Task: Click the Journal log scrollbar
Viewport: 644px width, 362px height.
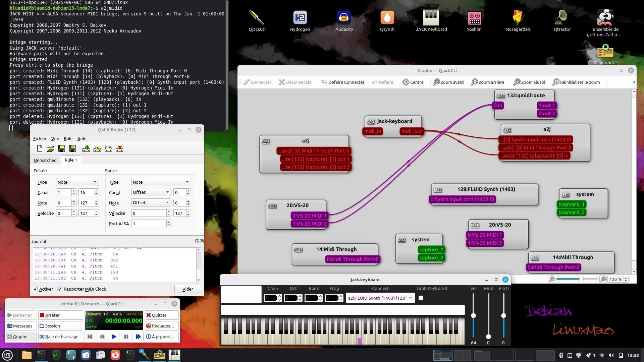Action: tap(199, 265)
